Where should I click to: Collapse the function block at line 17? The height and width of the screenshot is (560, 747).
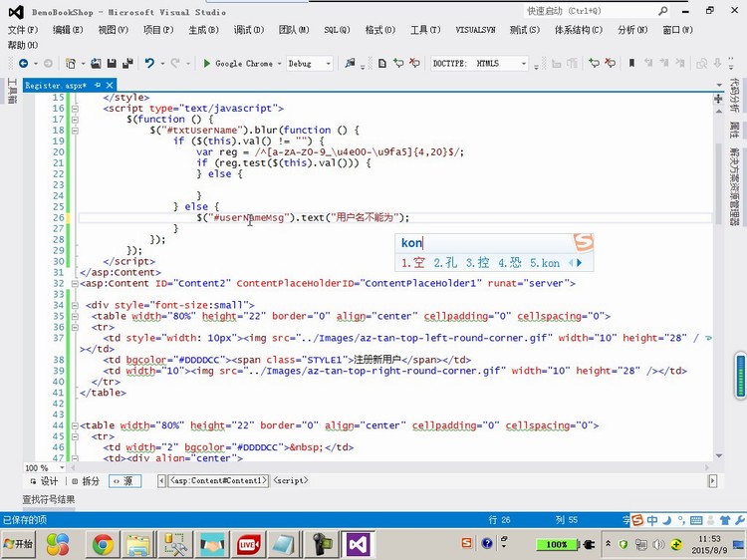[75, 120]
